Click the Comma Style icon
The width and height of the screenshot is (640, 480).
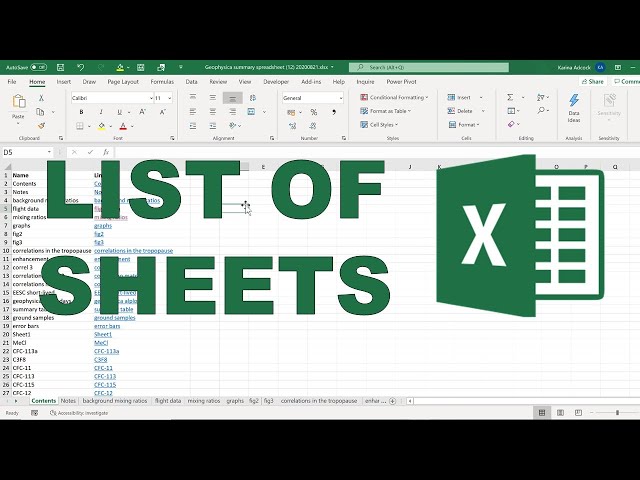[x=334, y=112]
